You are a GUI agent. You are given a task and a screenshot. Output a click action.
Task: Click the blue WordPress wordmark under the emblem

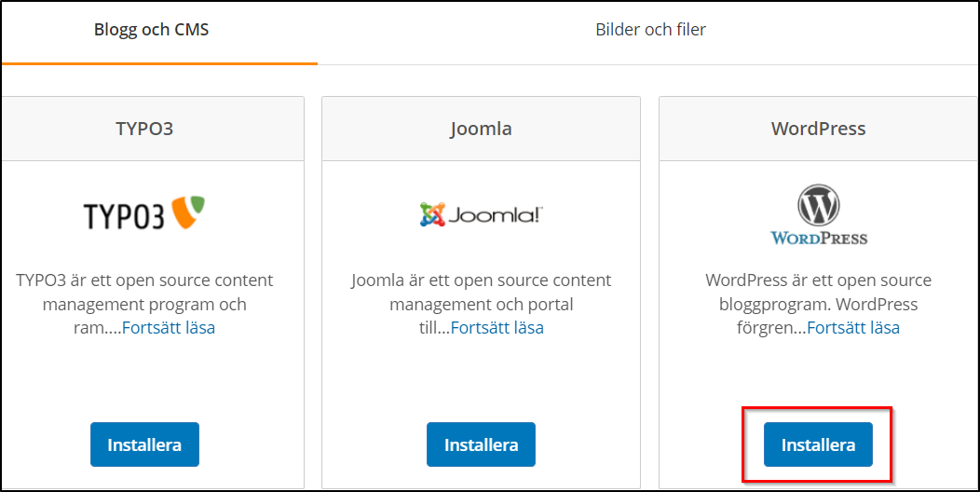(819, 238)
